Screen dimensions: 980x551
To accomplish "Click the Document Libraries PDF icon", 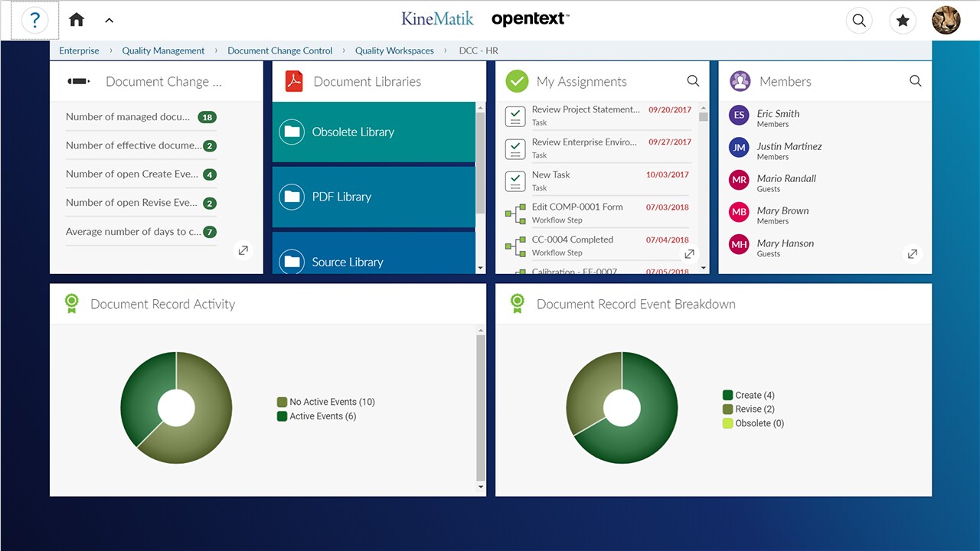I will click(x=294, y=81).
